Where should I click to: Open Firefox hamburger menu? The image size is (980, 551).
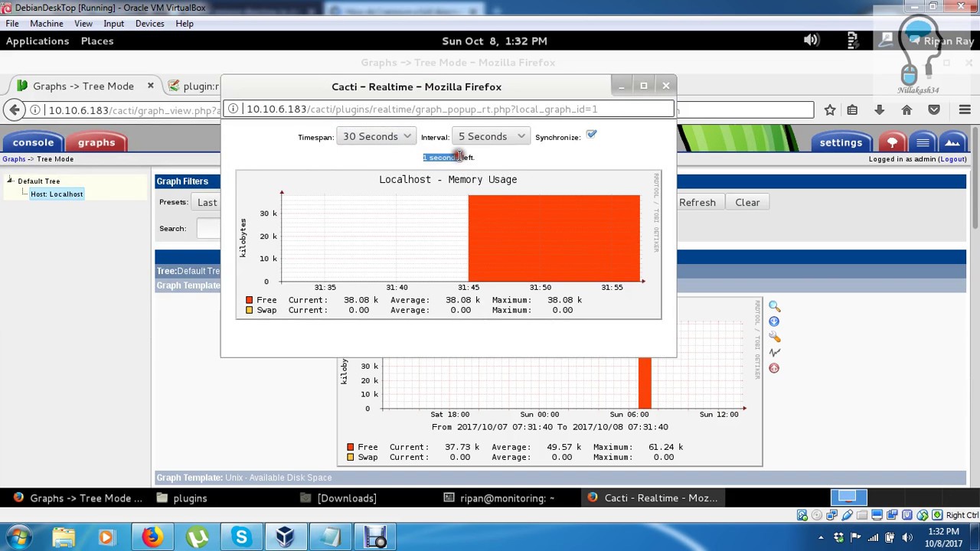pos(965,110)
